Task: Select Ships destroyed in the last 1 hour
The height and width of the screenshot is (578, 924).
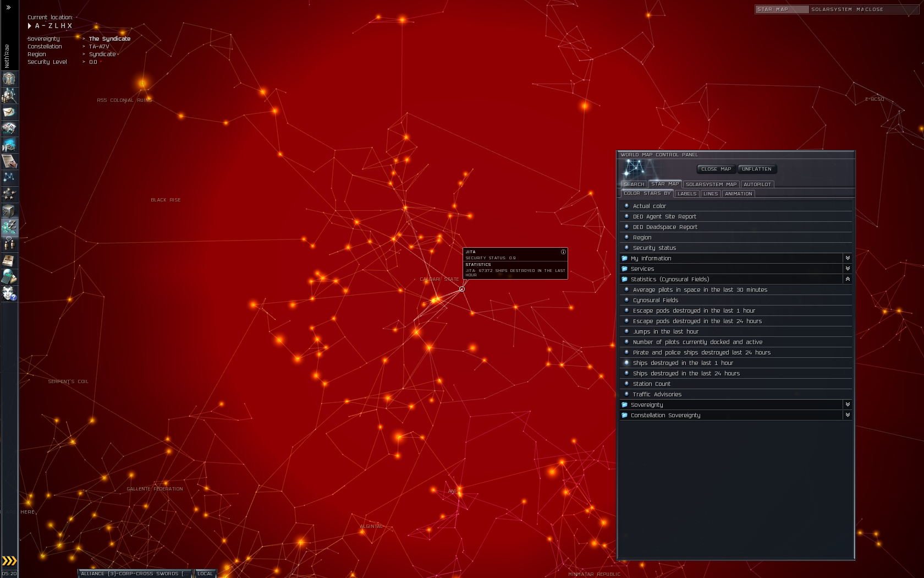Action: pyautogui.click(x=736, y=363)
